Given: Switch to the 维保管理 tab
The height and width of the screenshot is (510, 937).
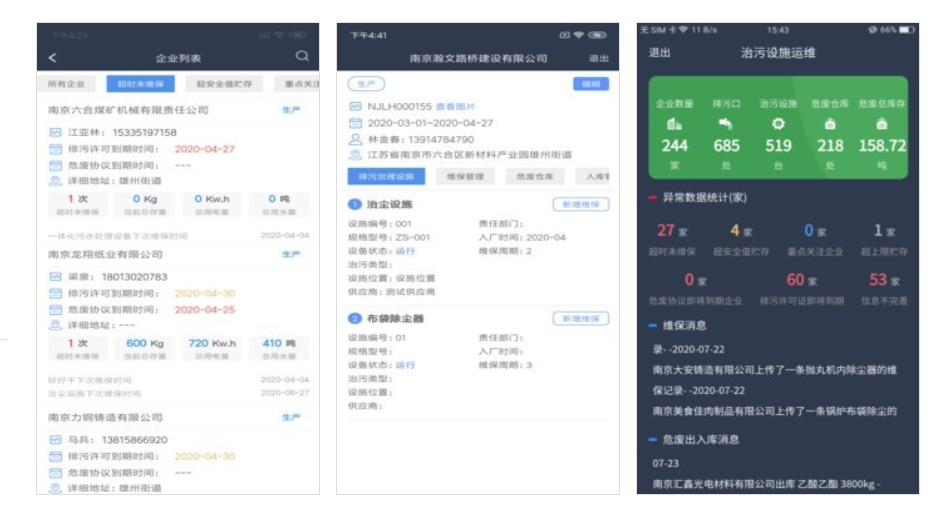Looking at the screenshot, I should 465,176.
